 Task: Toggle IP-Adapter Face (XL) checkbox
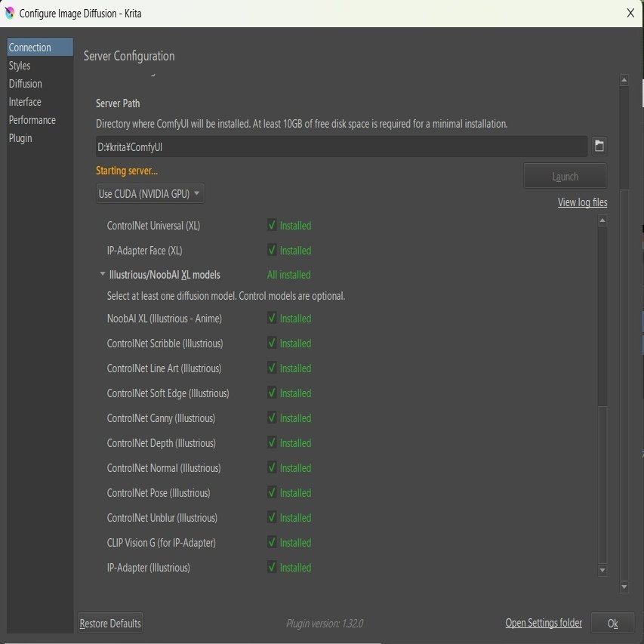coord(272,250)
